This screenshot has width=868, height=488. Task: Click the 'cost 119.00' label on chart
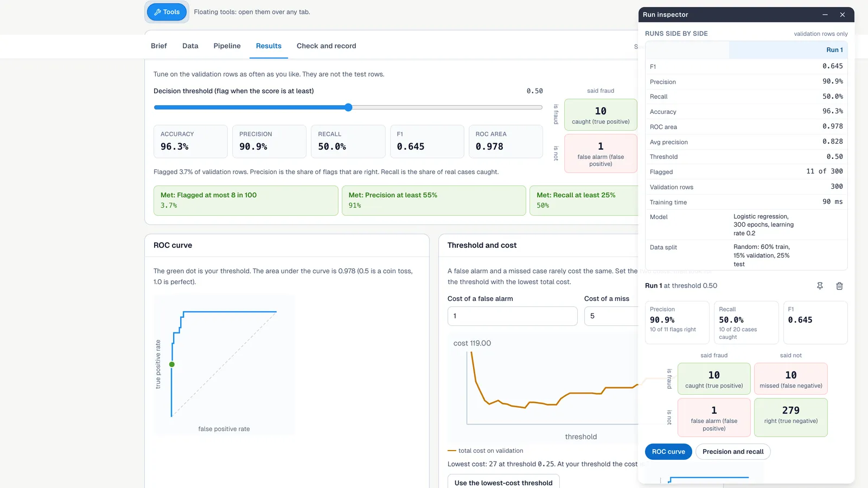(x=472, y=343)
